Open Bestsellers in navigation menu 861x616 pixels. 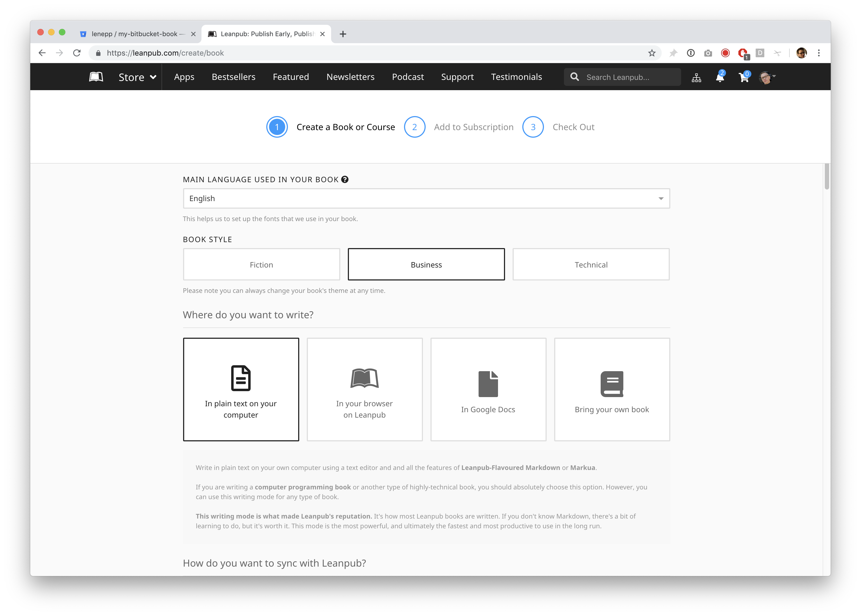click(x=233, y=77)
